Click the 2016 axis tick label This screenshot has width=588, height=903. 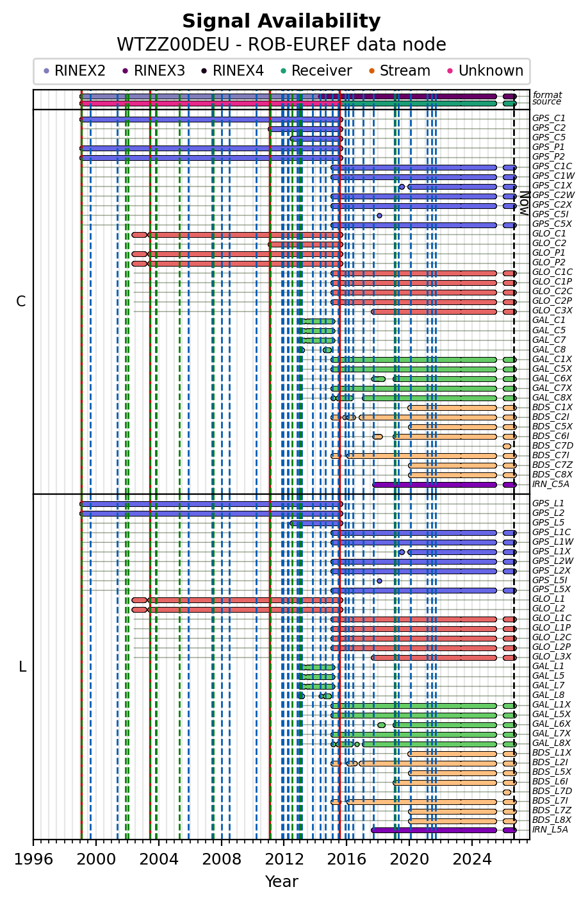(347, 859)
